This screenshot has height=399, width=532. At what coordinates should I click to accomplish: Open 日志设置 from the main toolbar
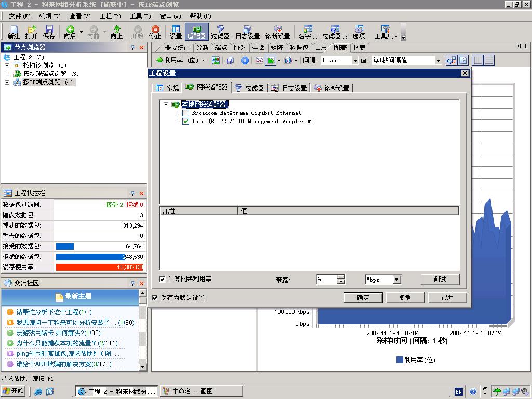point(247,32)
